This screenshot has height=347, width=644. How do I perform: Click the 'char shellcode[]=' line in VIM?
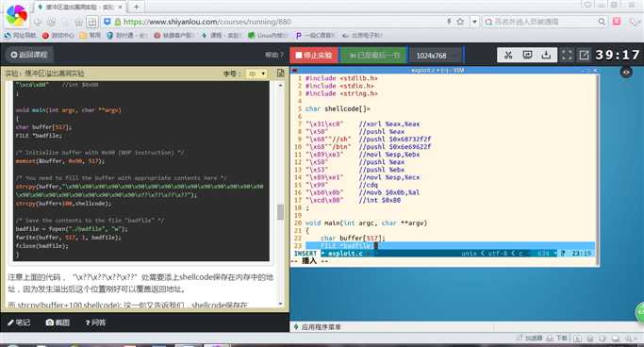tap(338, 108)
